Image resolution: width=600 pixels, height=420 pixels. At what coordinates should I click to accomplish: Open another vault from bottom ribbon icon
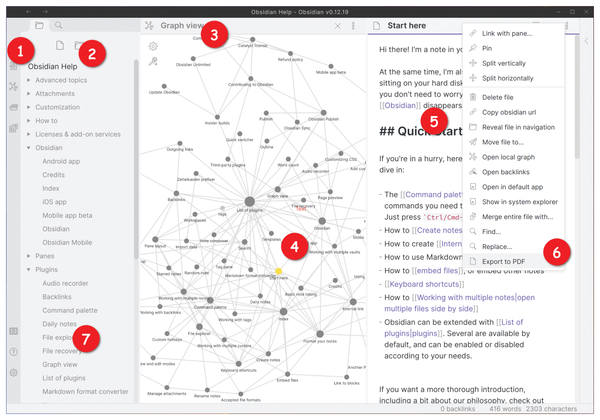coord(13,331)
